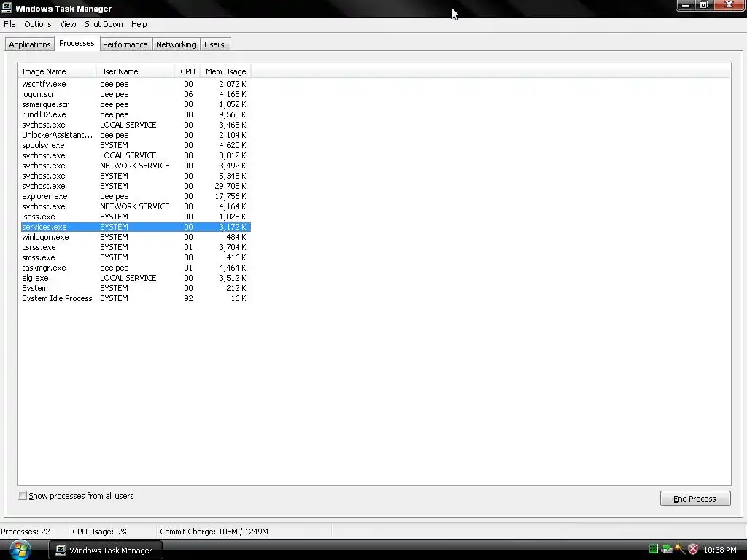Switch to the Performance tab
747x560 pixels.
point(125,44)
